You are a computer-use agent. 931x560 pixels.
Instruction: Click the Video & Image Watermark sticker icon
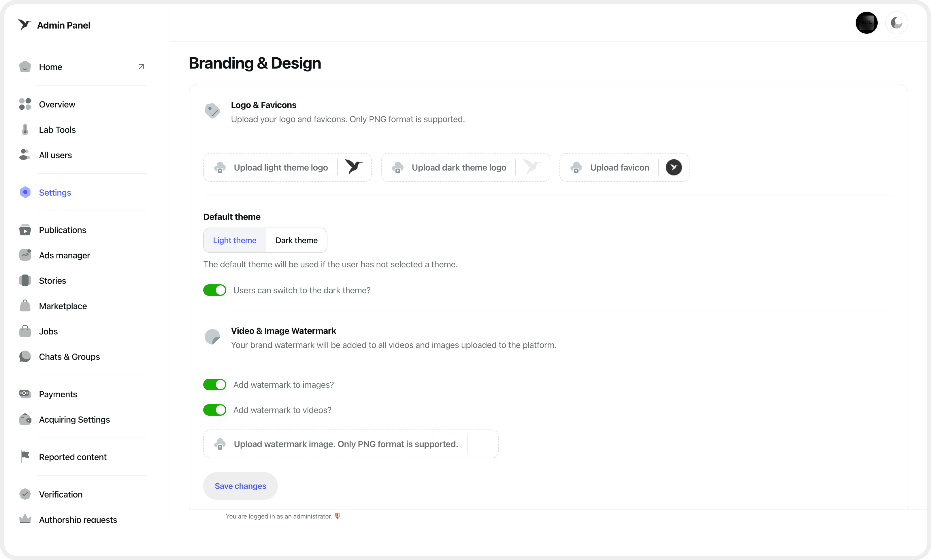[212, 336]
